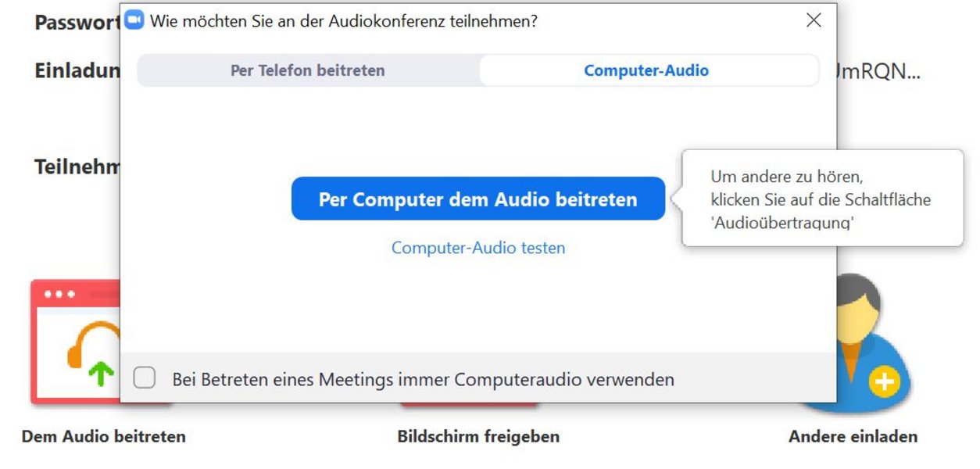
Task: Click the Bildschirm freigeben label
Action: pyautogui.click(x=478, y=436)
